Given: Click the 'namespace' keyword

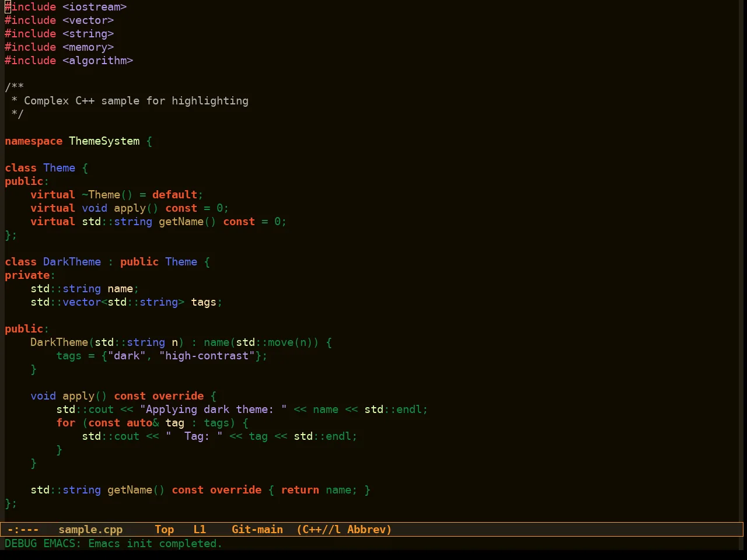Looking at the screenshot, I should click(x=33, y=141).
